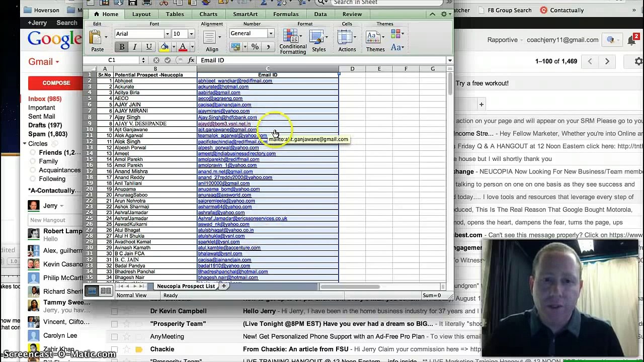The width and height of the screenshot is (644, 362).
Task: Expand the formula bar dropdown arrow
Action: (450, 60)
